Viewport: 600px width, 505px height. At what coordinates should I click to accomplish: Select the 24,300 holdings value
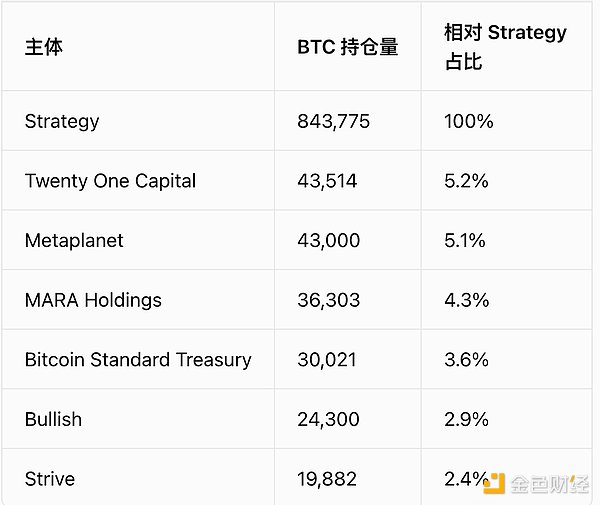[328, 419]
